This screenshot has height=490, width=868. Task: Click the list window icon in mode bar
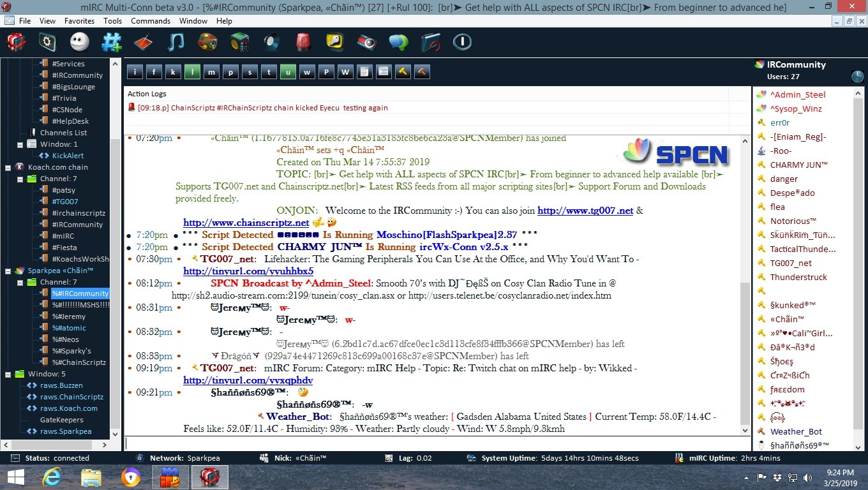[x=384, y=71]
